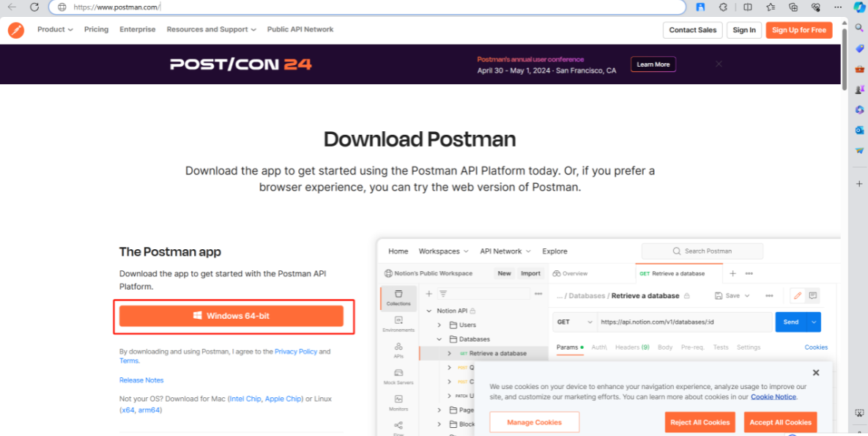Switch to the Overview tab

tap(570, 273)
